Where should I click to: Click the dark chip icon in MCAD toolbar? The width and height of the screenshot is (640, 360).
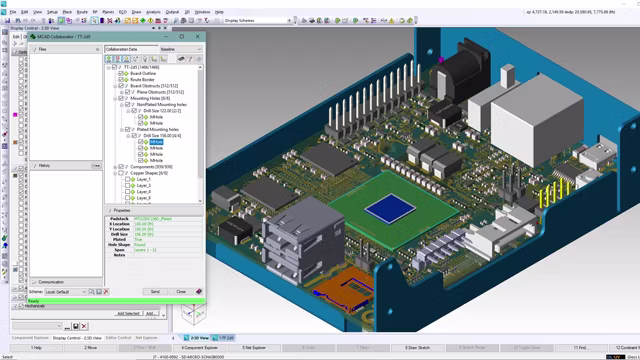point(181,59)
